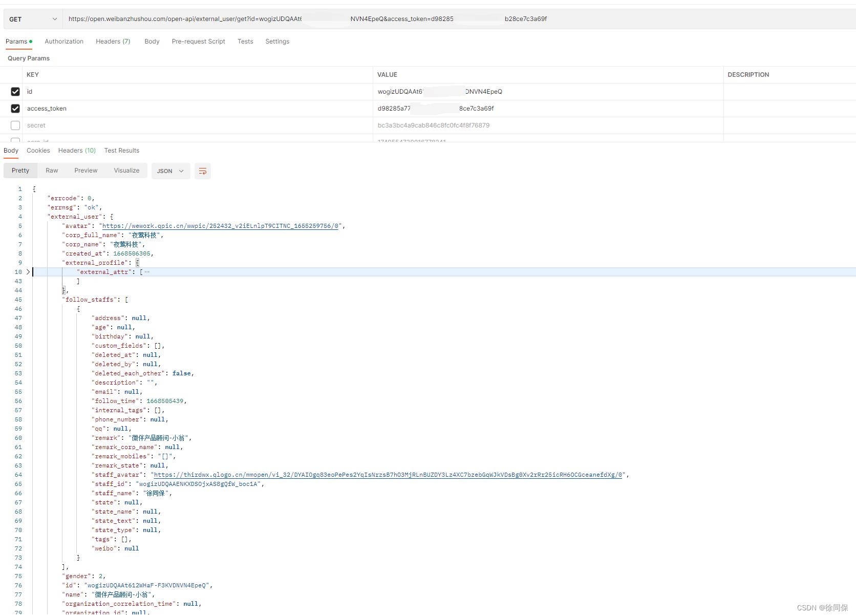856x616 pixels.
Task: Open the request Headers (7) tab
Action: click(x=113, y=41)
